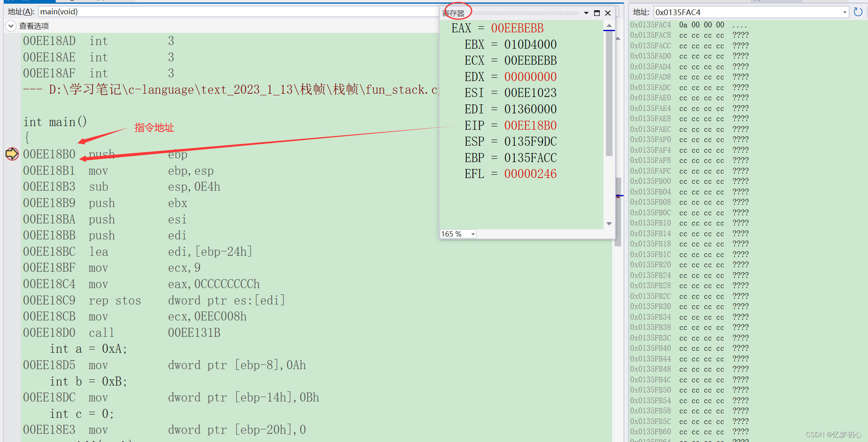Image resolution: width=868 pixels, height=442 pixels.
Task: Close the registers (寄存器) panel
Action: [608, 13]
